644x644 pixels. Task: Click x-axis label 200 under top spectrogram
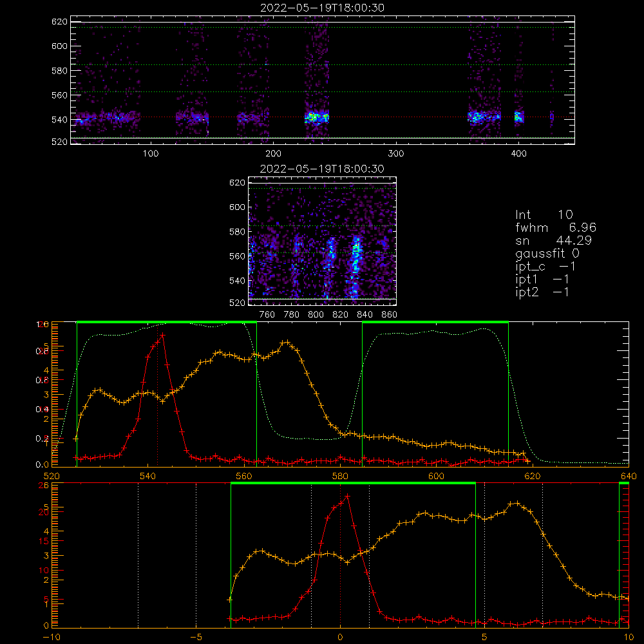pyautogui.click(x=273, y=154)
